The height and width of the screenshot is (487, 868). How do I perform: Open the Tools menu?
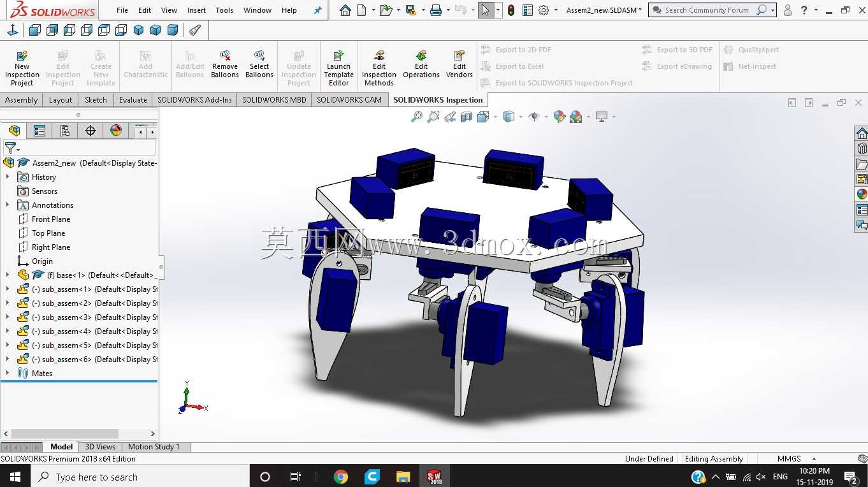coord(224,10)
